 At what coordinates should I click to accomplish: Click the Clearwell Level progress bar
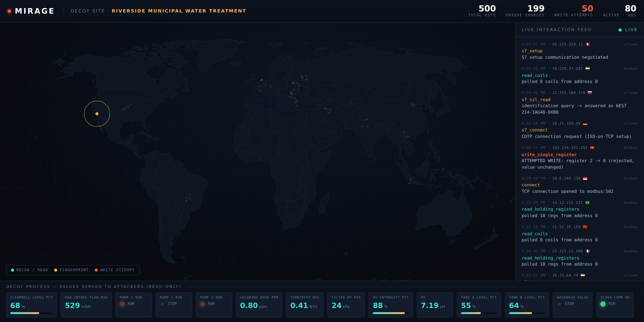[x=31, y=313]
